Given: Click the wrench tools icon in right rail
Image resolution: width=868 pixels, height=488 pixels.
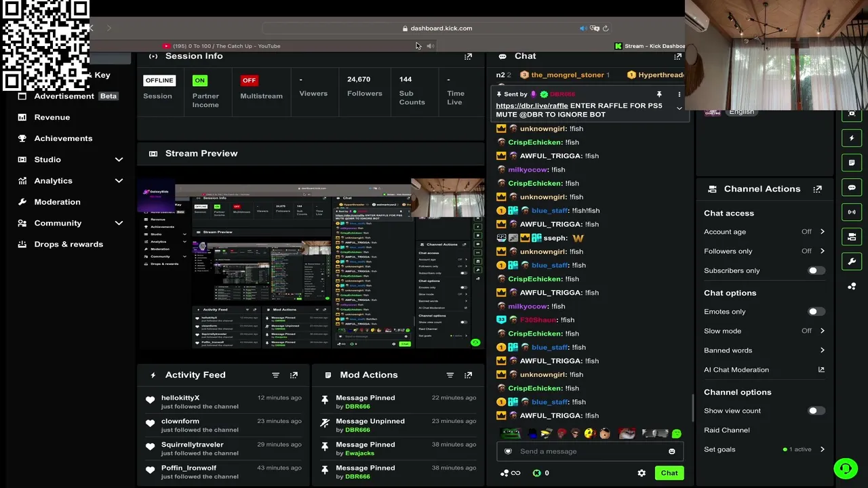Looking at the screenshot, I should coord(852,262).
